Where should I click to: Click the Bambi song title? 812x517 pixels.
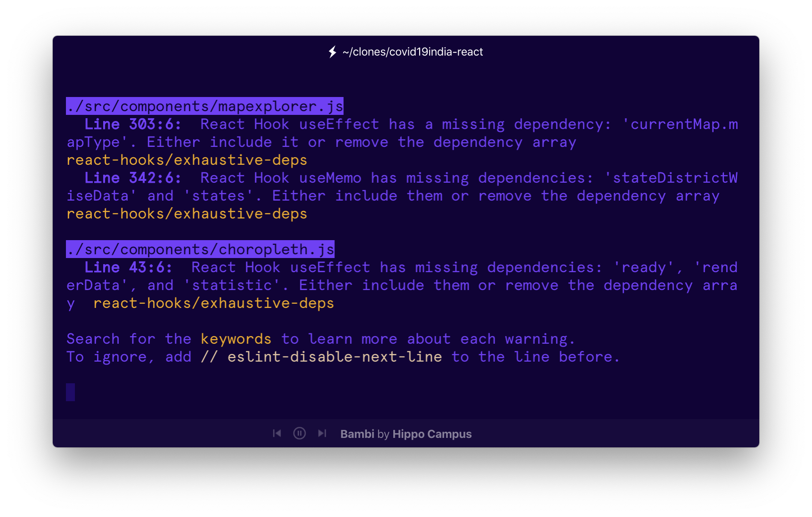(357, 434)
